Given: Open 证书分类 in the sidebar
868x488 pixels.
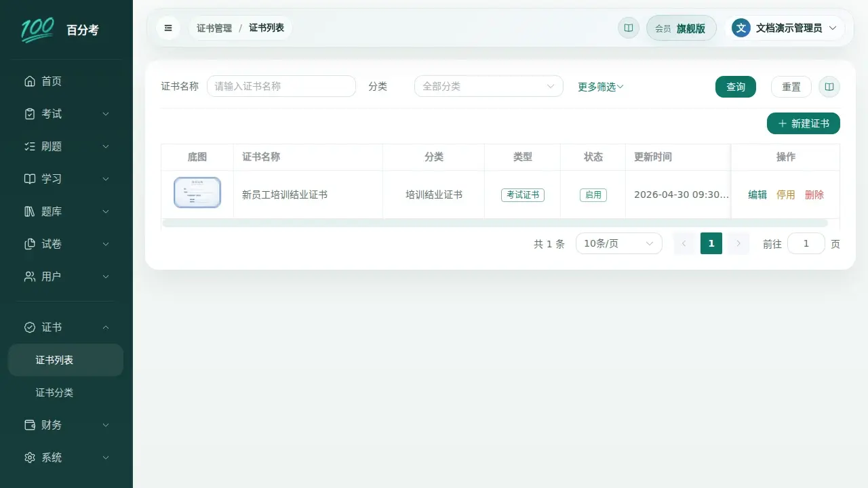Looking at the screenshot, I should [x=66, y=392].
